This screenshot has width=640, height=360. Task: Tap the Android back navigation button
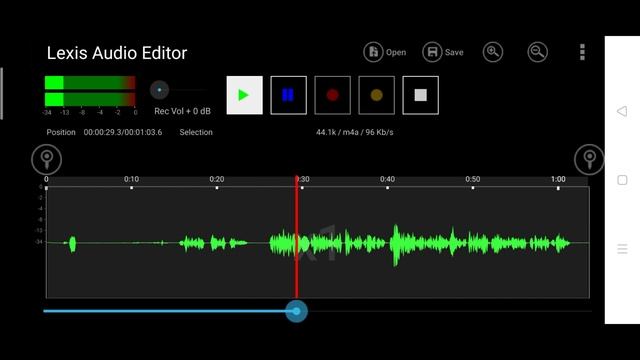pos(622,111)
